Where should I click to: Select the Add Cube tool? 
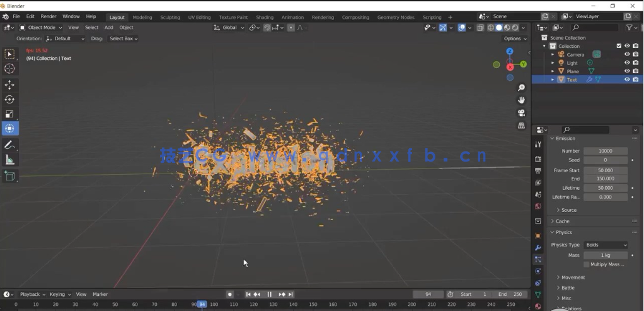coord(9,176)
